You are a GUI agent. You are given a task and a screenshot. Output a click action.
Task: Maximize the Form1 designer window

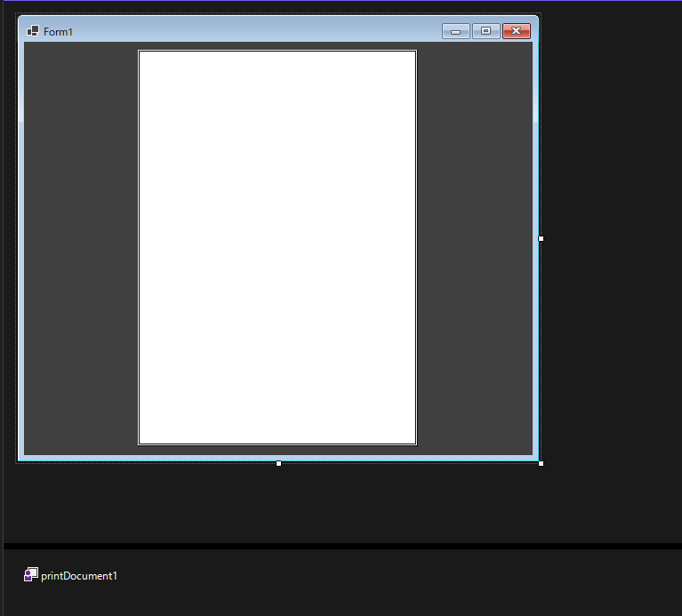coord(485,31)
